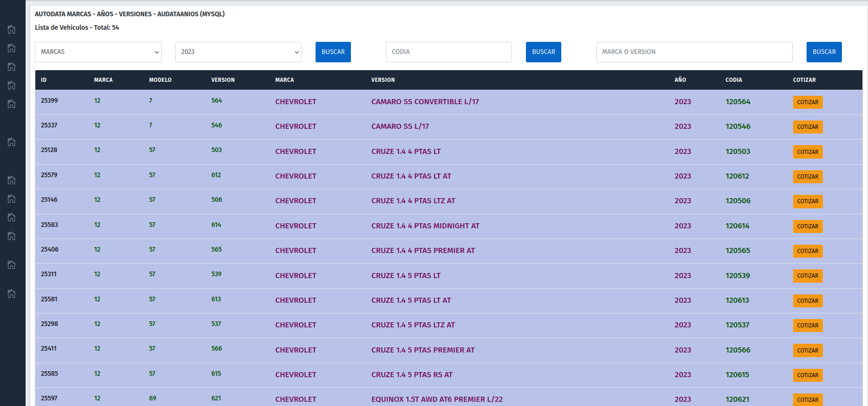The height and width of the screenshot is (406, 868).
Task: Focus the CODIA search field
Action: (449, 52)
